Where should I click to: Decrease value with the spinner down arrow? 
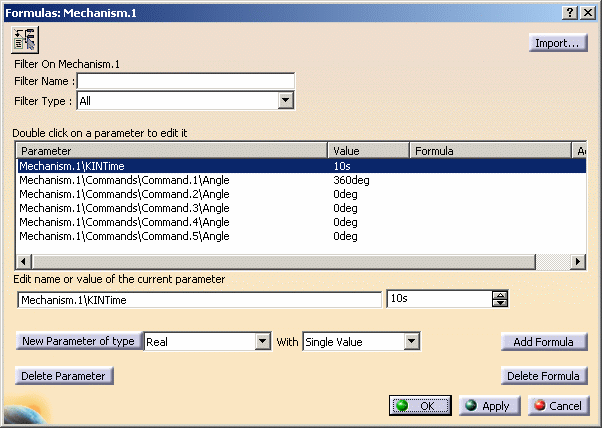click(x=500, y=303)
